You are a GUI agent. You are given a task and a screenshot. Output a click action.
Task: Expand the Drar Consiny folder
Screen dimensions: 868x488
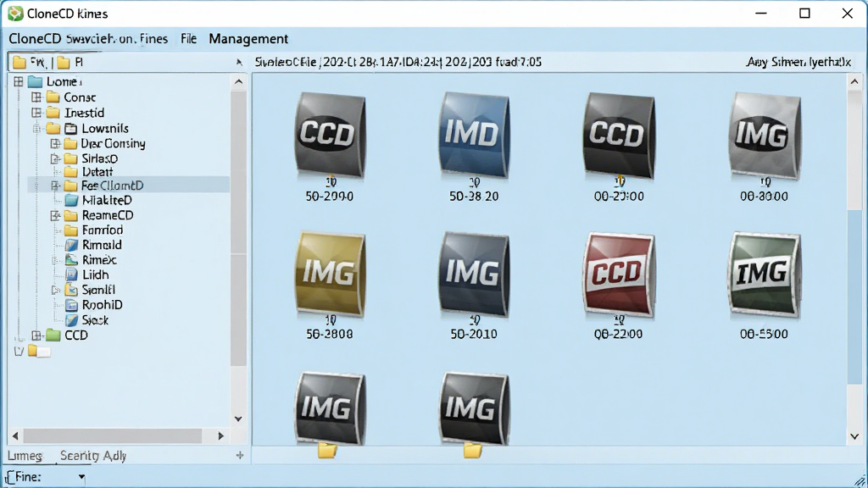point(55,144)
